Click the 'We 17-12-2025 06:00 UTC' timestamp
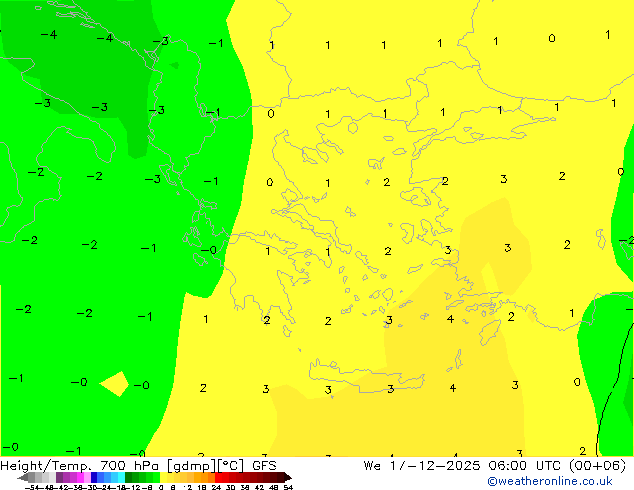Image resolution: width=634 pixels, height=490 pixels. click(464, 466)
